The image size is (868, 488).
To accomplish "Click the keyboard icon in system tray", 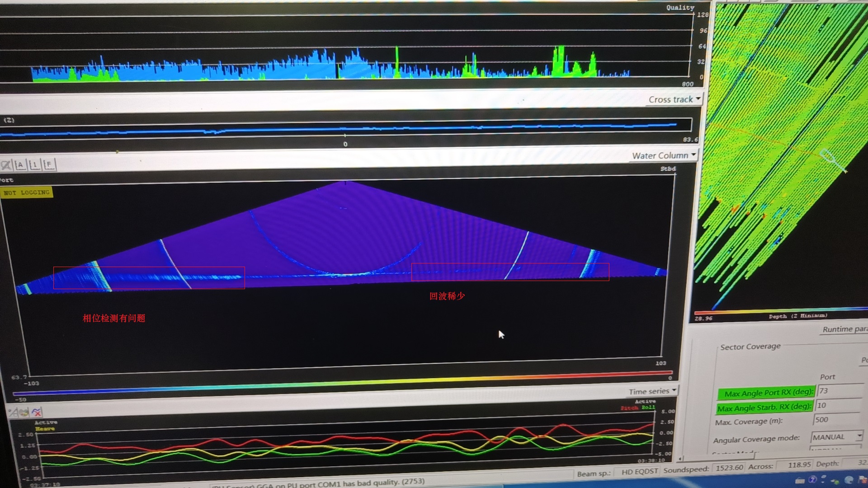I will [800, 481].
